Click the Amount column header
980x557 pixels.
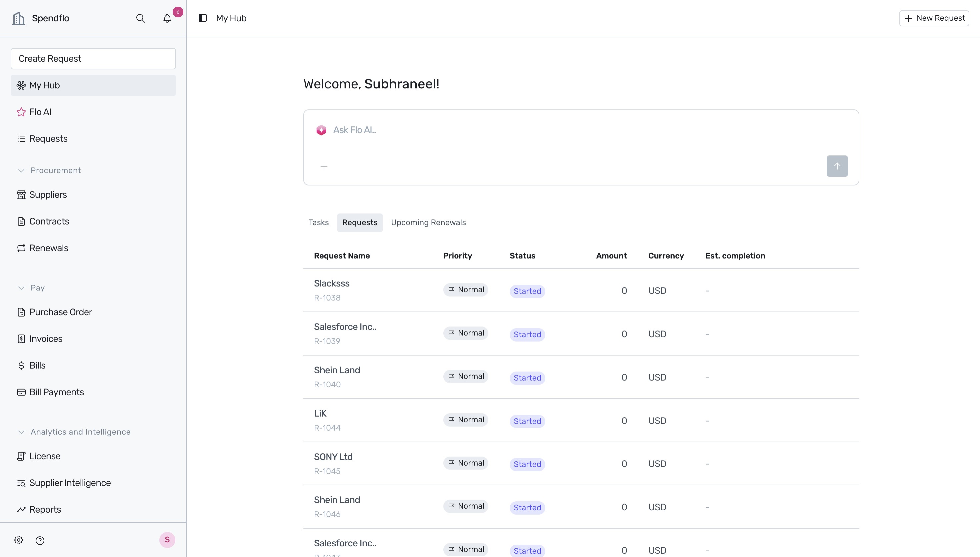point(611,256)
